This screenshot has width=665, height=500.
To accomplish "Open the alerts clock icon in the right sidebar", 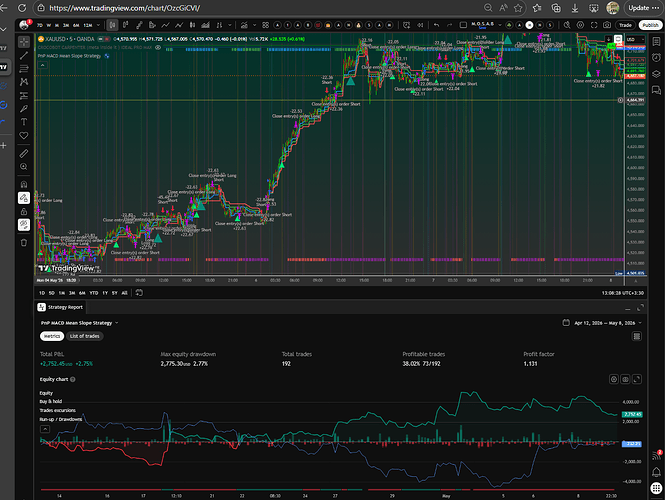I will [x=656, y=57].
